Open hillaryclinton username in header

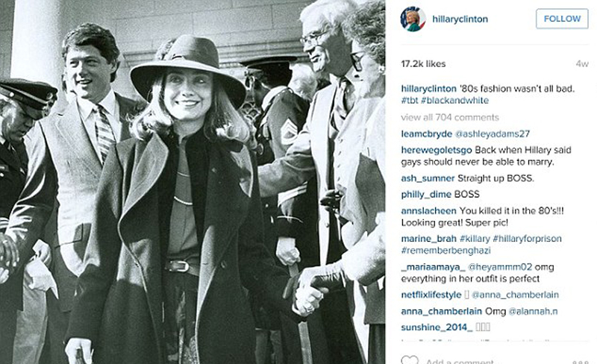click(x=460, y=19)
